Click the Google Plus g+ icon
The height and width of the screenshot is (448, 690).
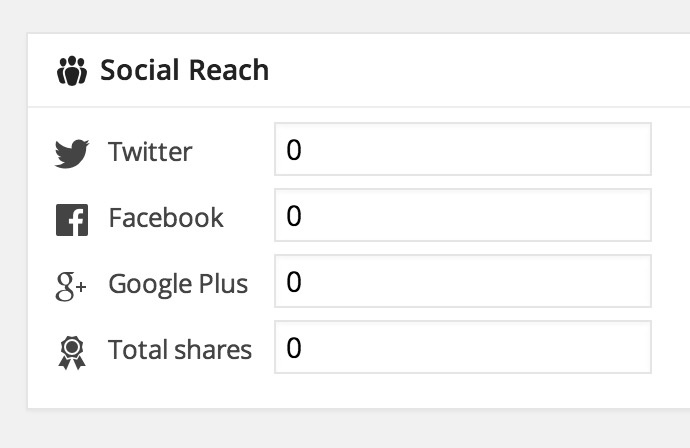71,286
